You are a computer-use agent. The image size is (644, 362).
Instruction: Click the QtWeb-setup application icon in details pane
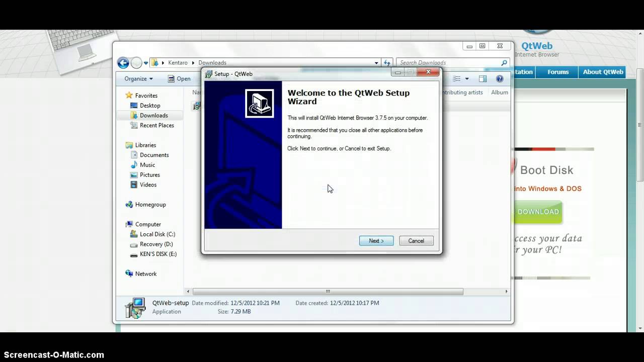click(x=135, y=308)
